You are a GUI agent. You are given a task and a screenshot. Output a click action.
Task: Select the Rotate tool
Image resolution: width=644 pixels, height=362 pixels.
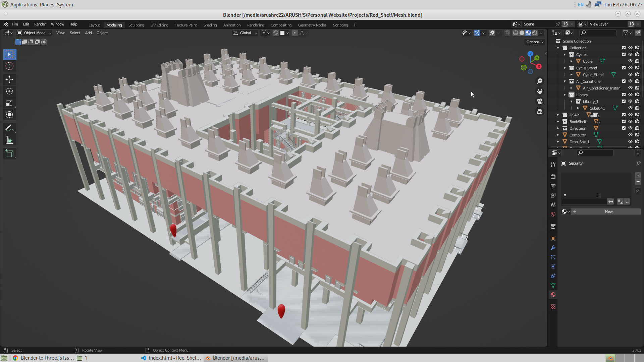pos(9,91)
